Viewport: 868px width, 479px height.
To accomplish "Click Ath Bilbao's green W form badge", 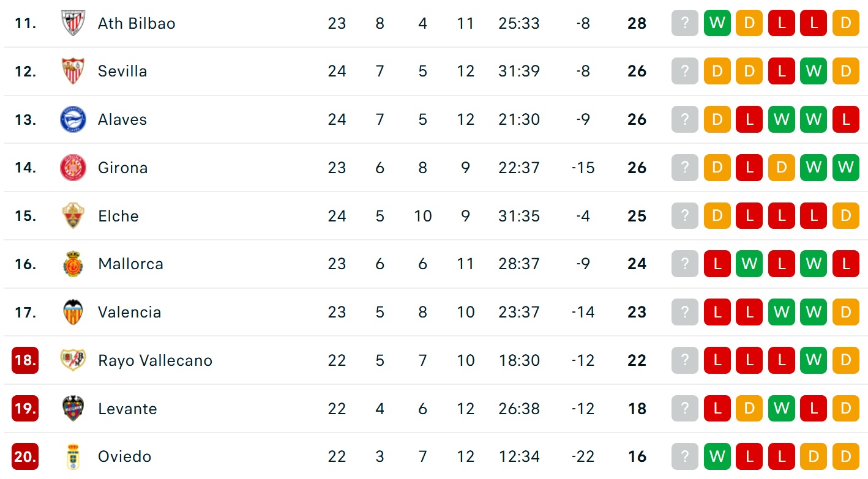I will [717, 23].
